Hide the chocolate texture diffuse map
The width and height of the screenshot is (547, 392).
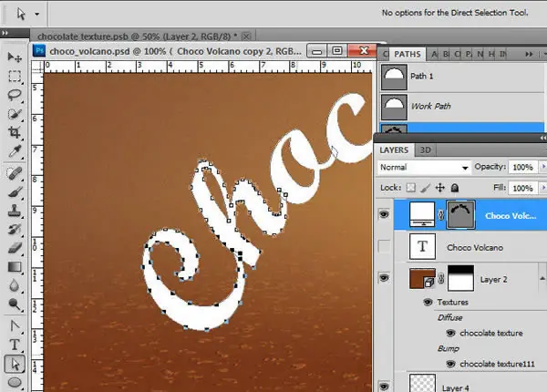point(450,333)
